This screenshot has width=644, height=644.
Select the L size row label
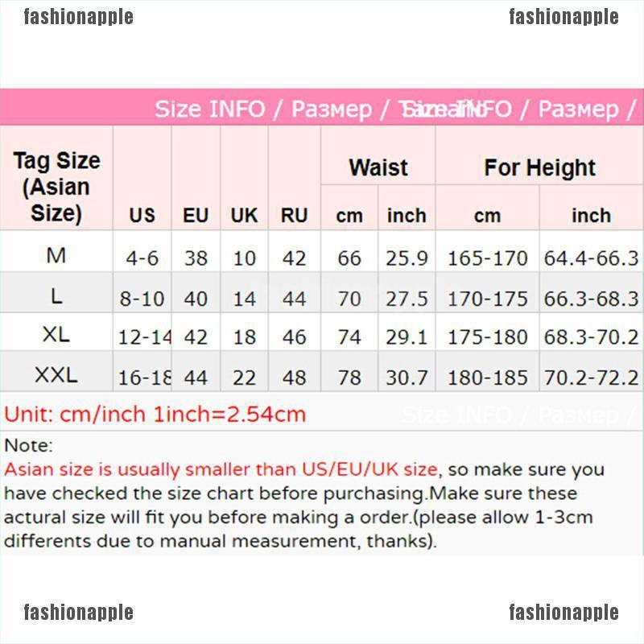click(x=56, y=296)
